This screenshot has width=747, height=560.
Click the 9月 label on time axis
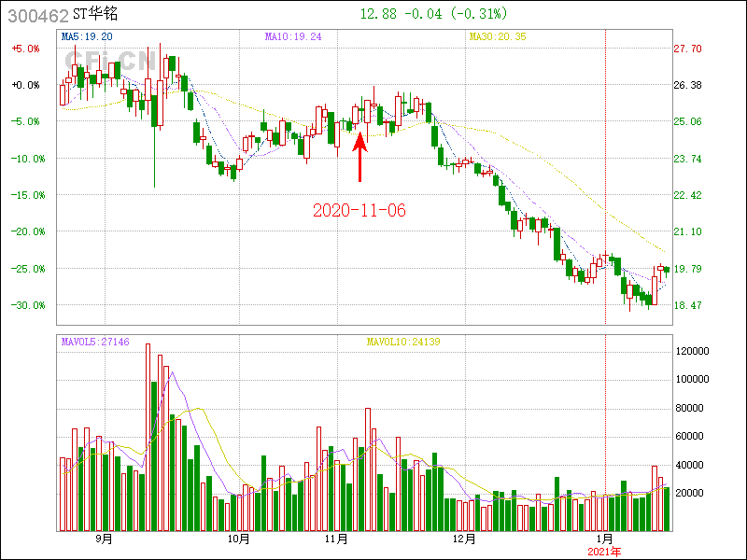click(103, 539)
